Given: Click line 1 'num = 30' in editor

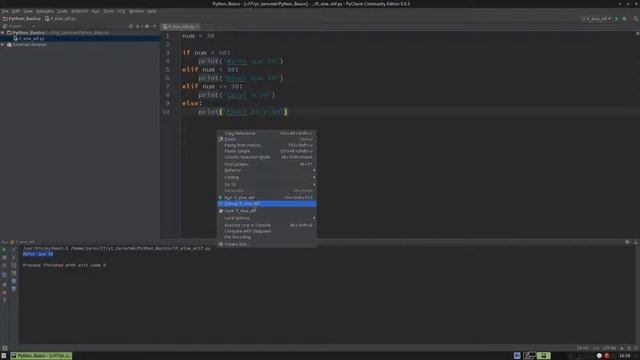Looking at the screenshot, I should click(x=198, y=36).
